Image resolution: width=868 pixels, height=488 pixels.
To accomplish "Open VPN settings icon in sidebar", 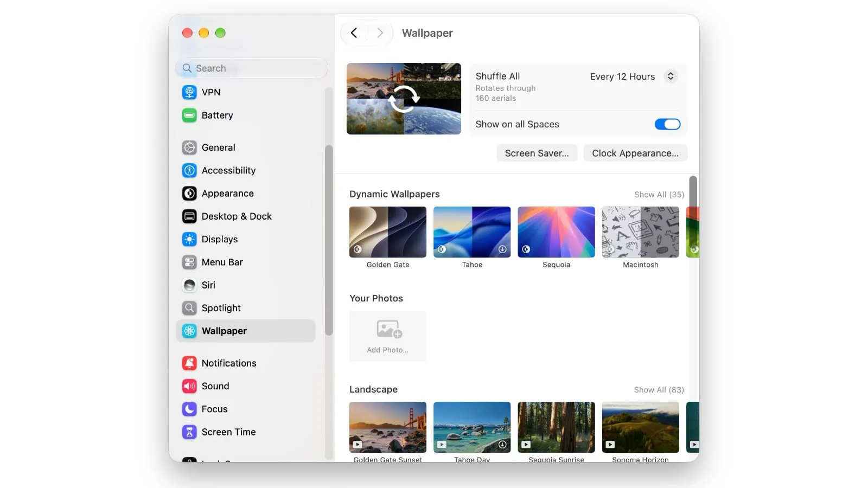I will coord(189,92).
